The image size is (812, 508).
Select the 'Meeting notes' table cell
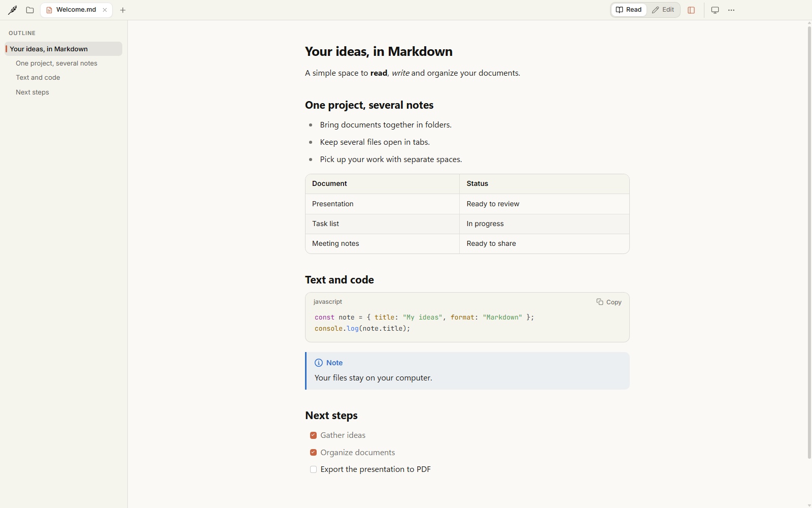tap(382, 243)
